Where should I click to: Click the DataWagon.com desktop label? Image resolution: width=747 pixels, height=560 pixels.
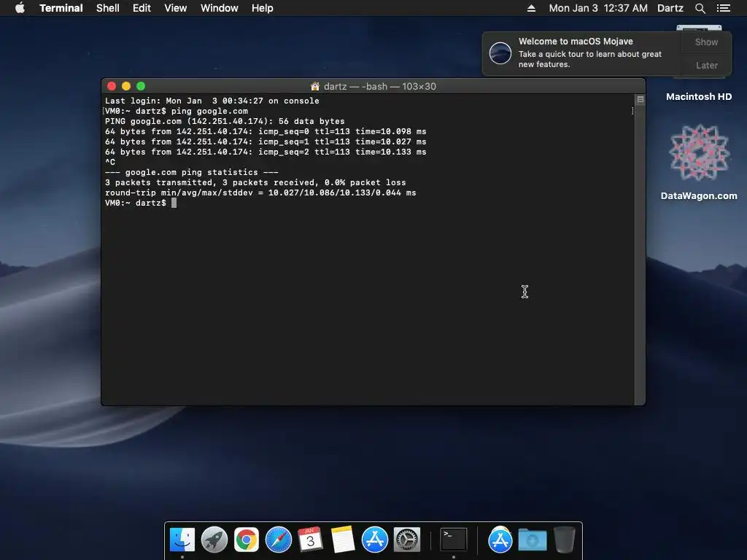coord(699,195)
